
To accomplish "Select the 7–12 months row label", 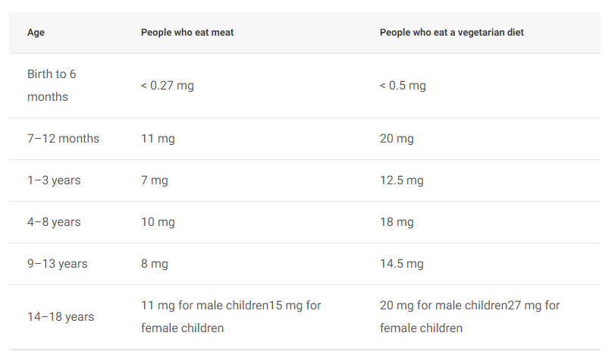I will 63,139.
